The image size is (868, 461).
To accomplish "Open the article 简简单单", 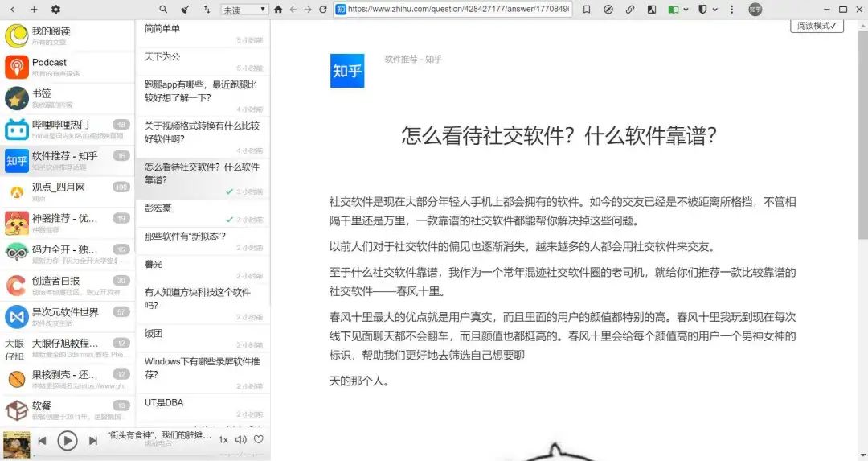I will pos(203,34).
